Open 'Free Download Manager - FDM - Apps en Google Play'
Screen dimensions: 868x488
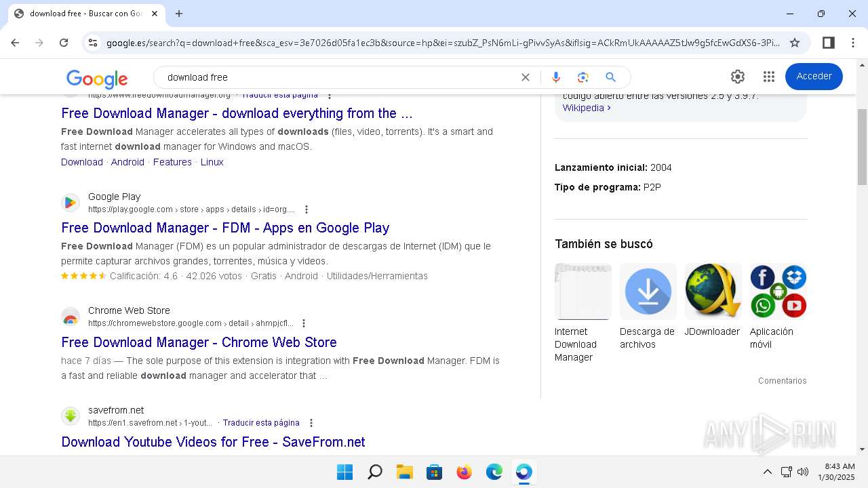point(225,228)
